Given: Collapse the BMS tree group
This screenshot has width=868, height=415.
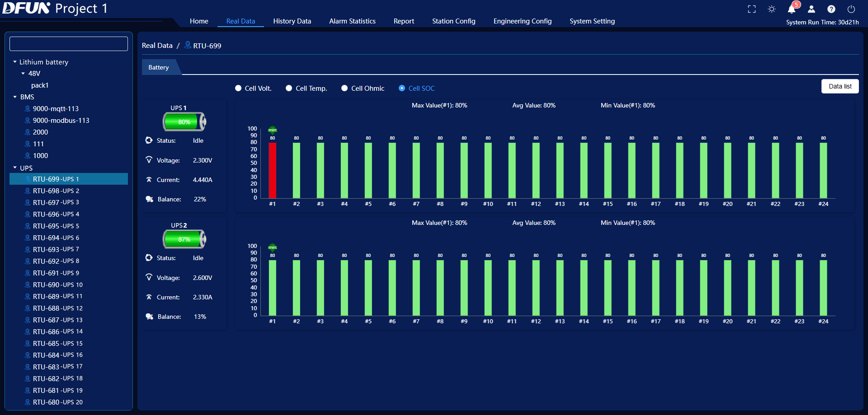Looking at the screenshot, I should point(15,97).
